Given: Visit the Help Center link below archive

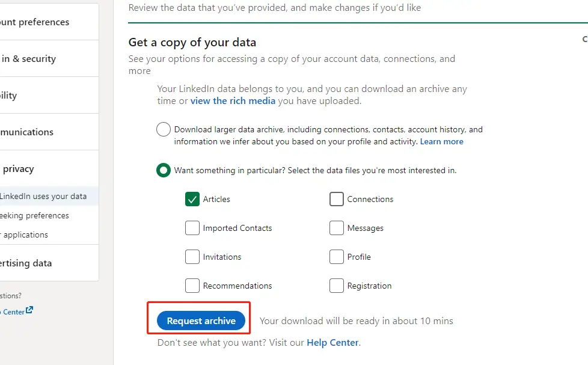Looking at the screenshot, I should 332,343.
